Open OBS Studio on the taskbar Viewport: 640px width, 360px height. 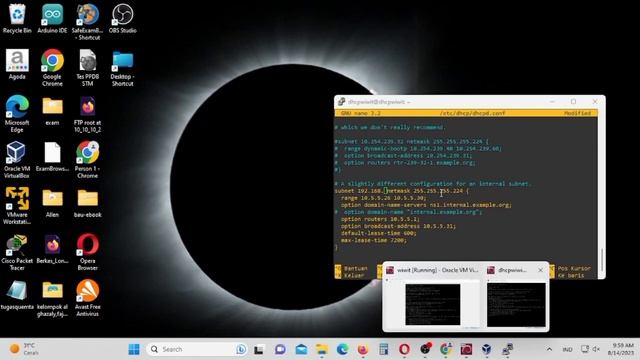click(x=425, y=349)
